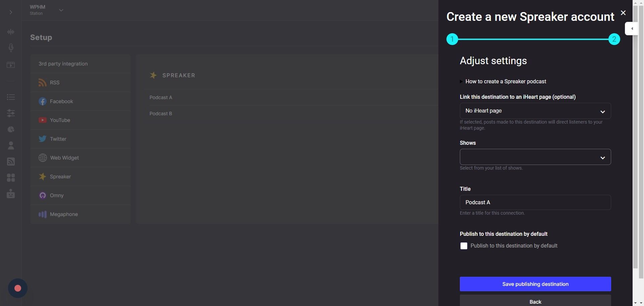Image resolution: width=644 pixels, height=306 pixels.
Task: Select Spreaker integration
Action: [80, 177]
